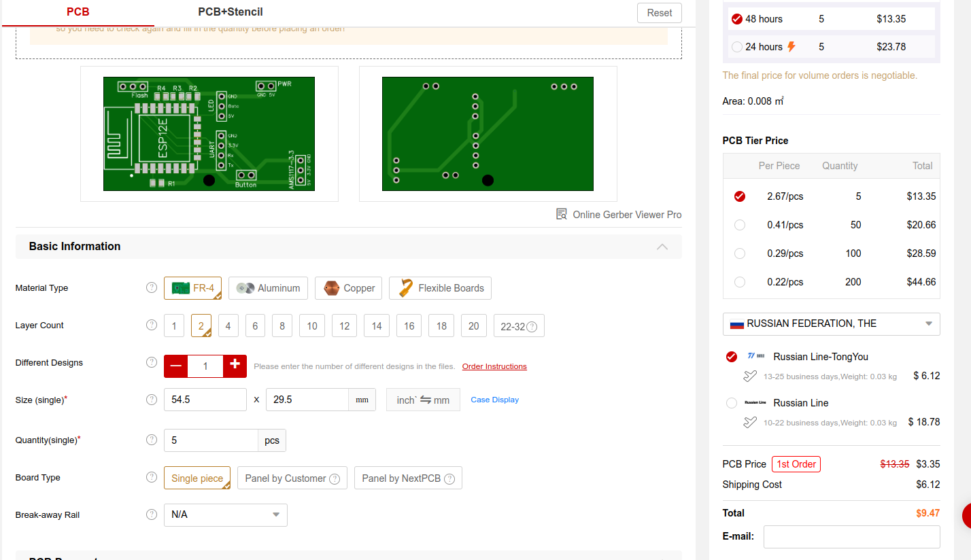Image resolution: width=971 pixels, height=560 pixels.
Task: Choose Panel by NextPCB board type
Action: (x=408, y=478)
